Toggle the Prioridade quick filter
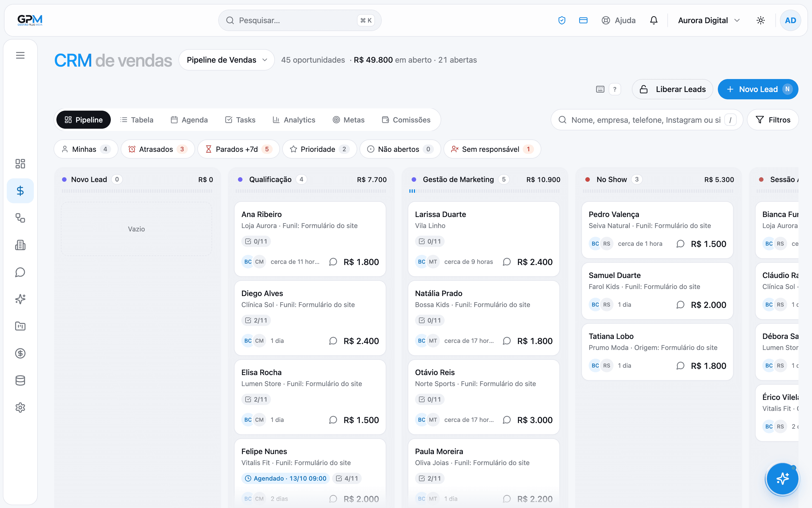The height and width of the screenshot is (508, 812). click(319, 149)
